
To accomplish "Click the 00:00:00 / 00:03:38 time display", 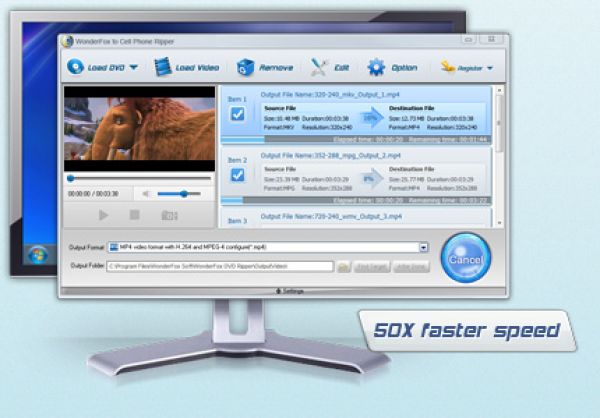I will pyautogui.click(x=93, y=194).
